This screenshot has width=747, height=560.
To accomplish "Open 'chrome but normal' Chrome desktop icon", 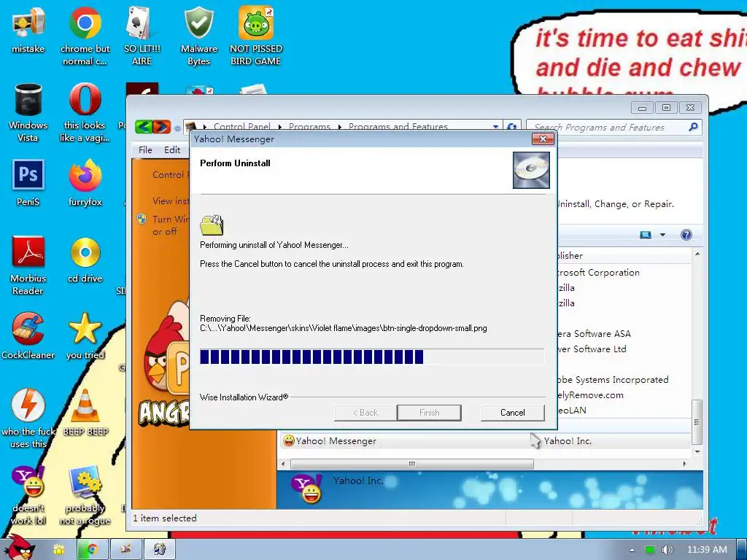I will (x=85, y=36).
